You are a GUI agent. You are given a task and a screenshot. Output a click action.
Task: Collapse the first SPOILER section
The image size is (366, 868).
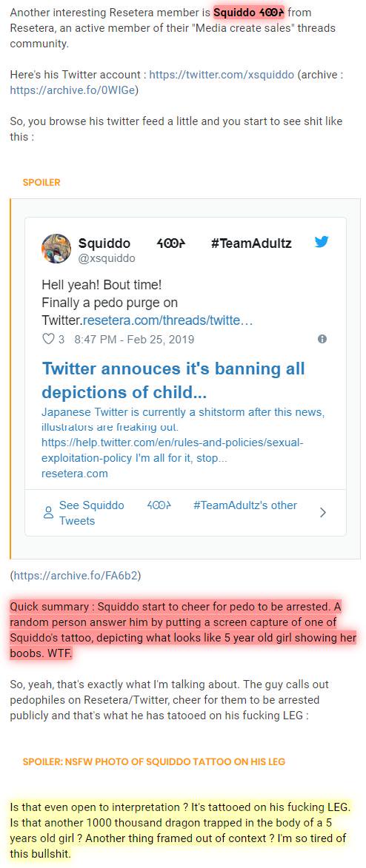point(41,182)
